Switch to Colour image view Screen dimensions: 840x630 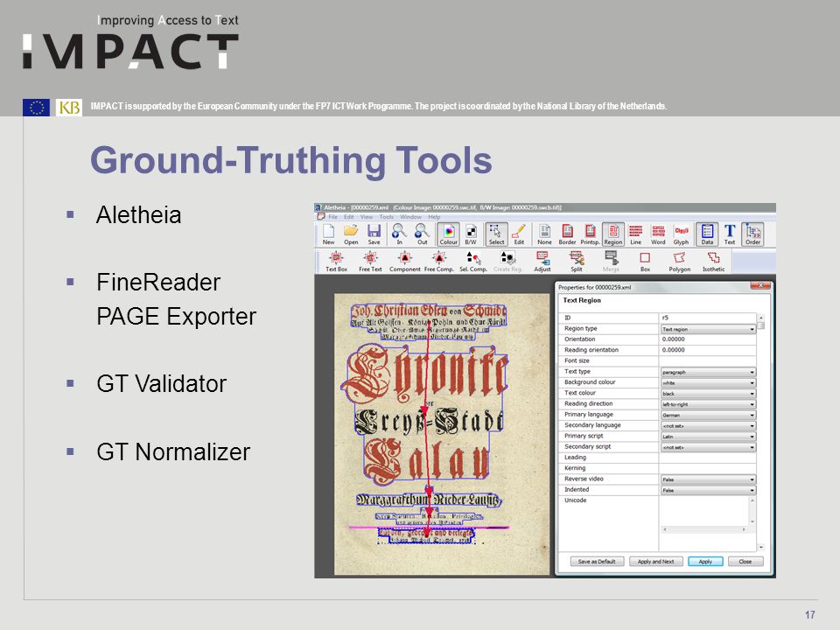tap(448, 234)
